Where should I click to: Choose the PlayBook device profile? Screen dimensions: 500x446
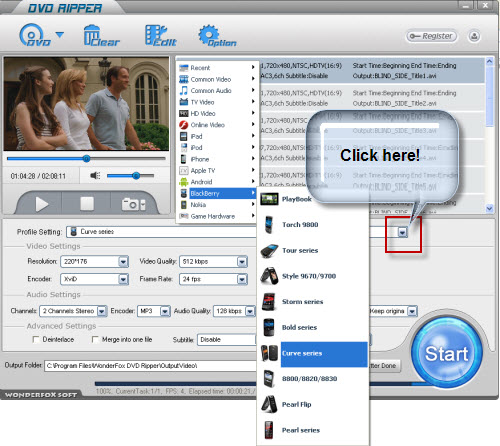[313, 199]
